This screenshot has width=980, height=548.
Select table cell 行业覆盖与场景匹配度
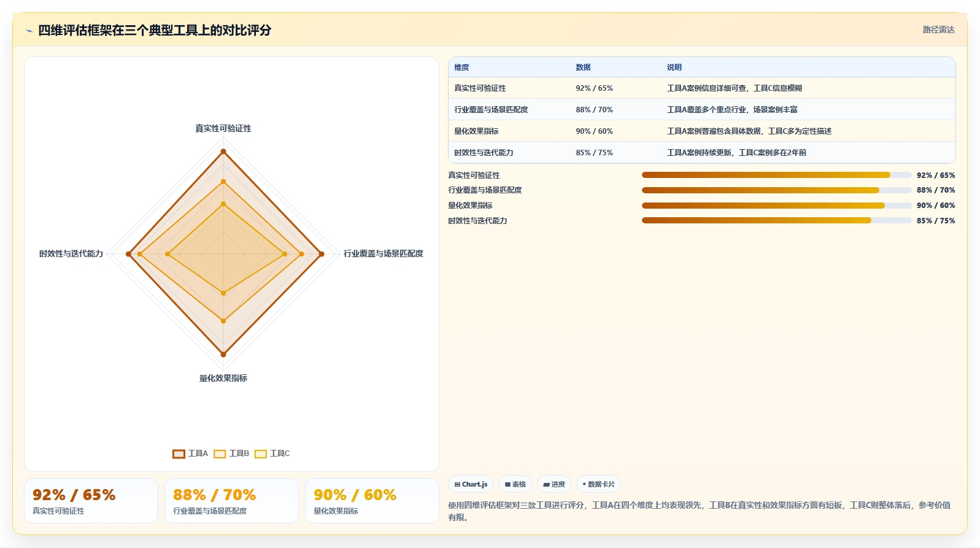click(491, 110)
